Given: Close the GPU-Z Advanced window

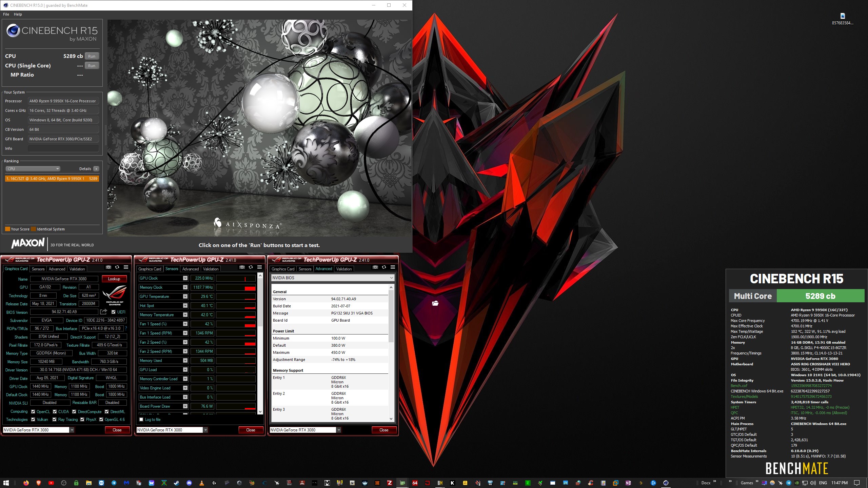Looking at the screenshot, I should click(384, 430).
